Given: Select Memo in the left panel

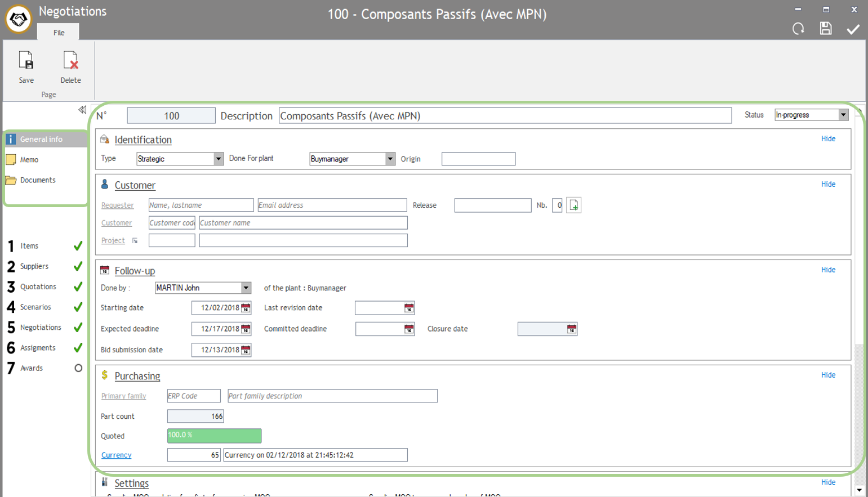Looking at the screenshot, I should coord(29,160).
